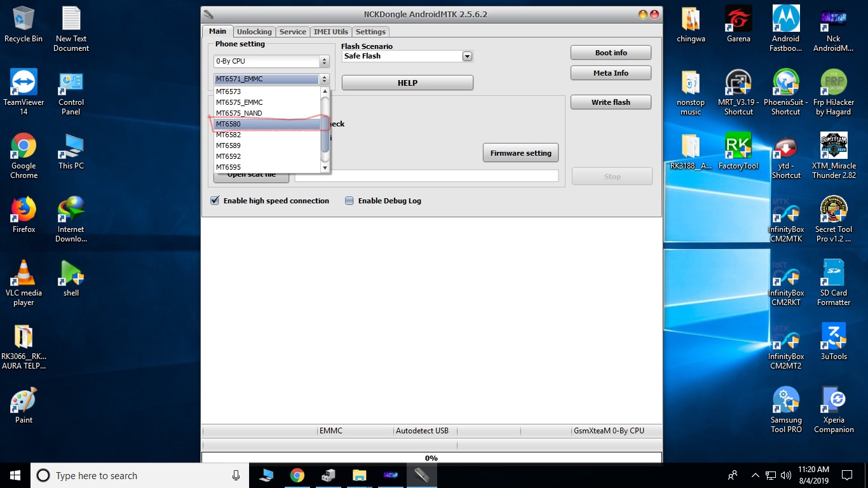Open RK3066 AURA TELP archive icon
The image size is (868, 488).
coord(24,346)
